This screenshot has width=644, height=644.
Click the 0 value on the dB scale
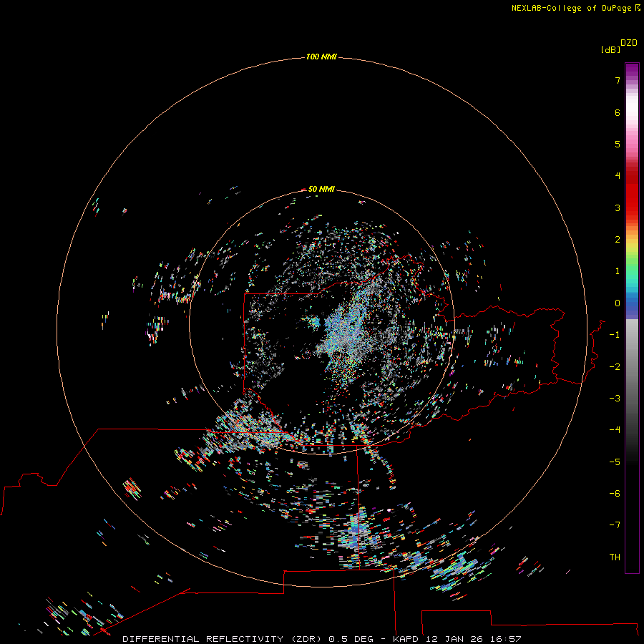[618, 303]
